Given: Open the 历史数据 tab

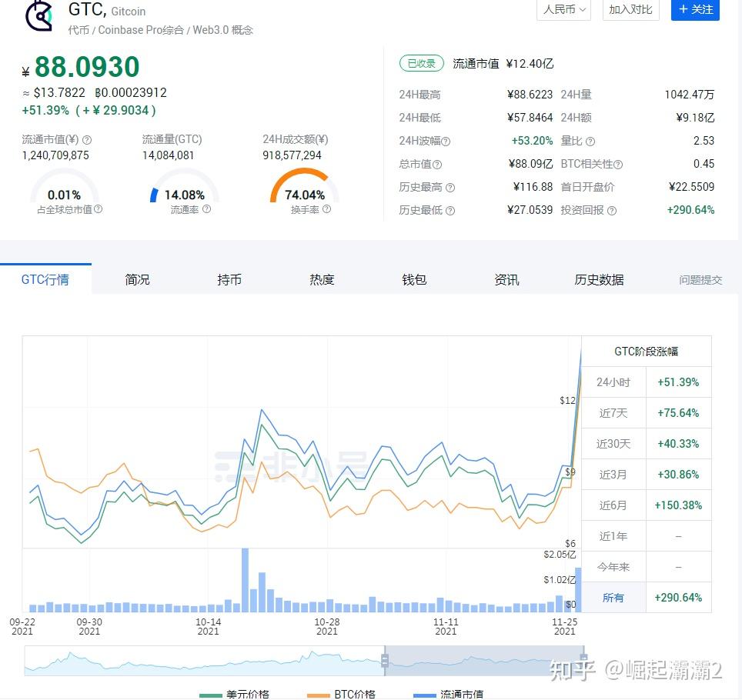Looking at the screenshot, I should point(599,279).
